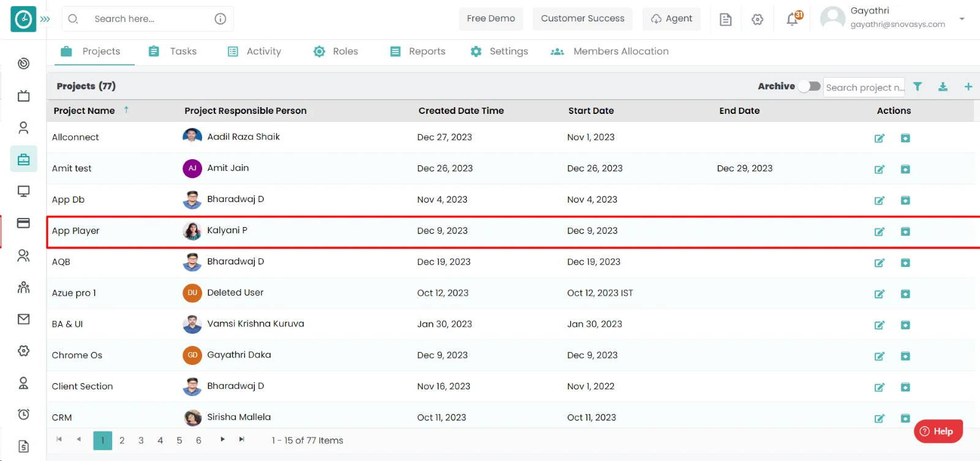Go to last page arrow

[241, 440]
